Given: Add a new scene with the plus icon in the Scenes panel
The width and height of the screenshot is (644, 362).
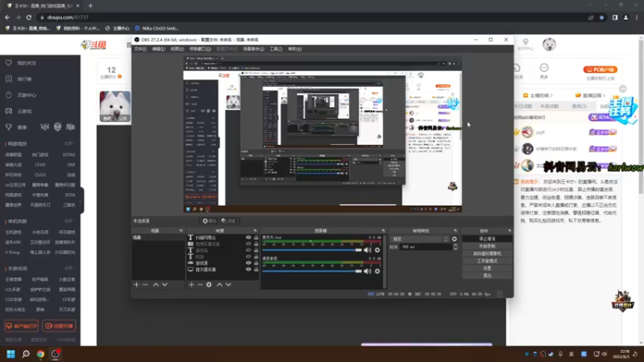Looking at the screenshot, I should click(136, 285).
